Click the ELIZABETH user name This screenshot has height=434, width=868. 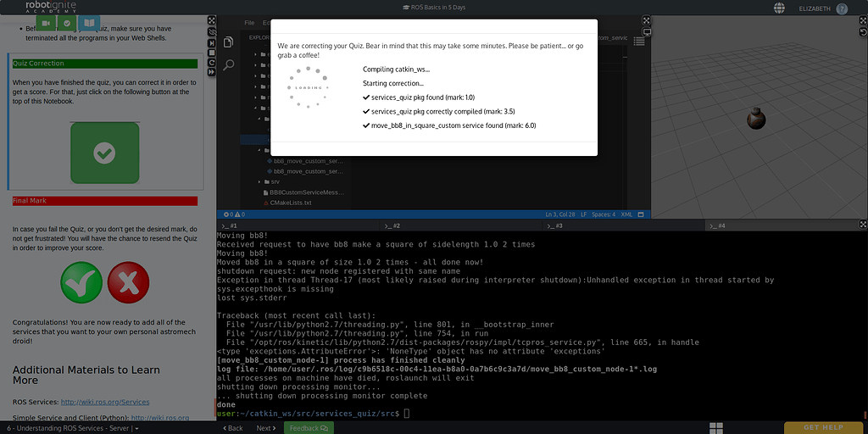815,8
